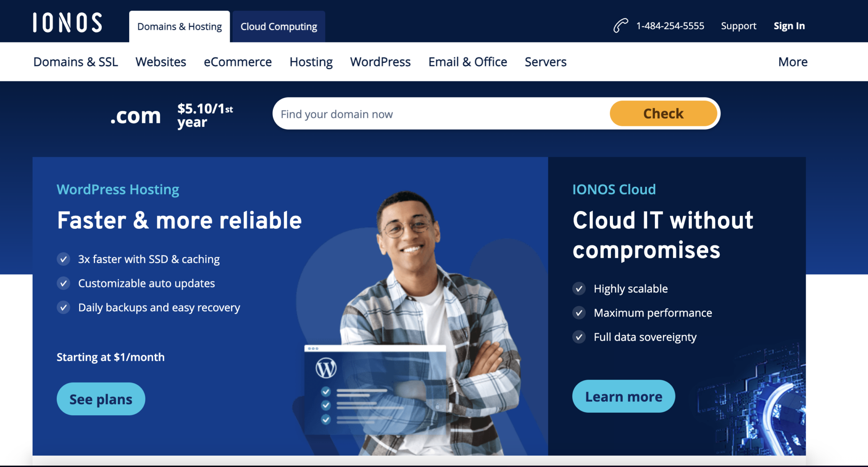Click the 'Sign In' link
Screen dimensions: 868x467
tap(789, 25)
